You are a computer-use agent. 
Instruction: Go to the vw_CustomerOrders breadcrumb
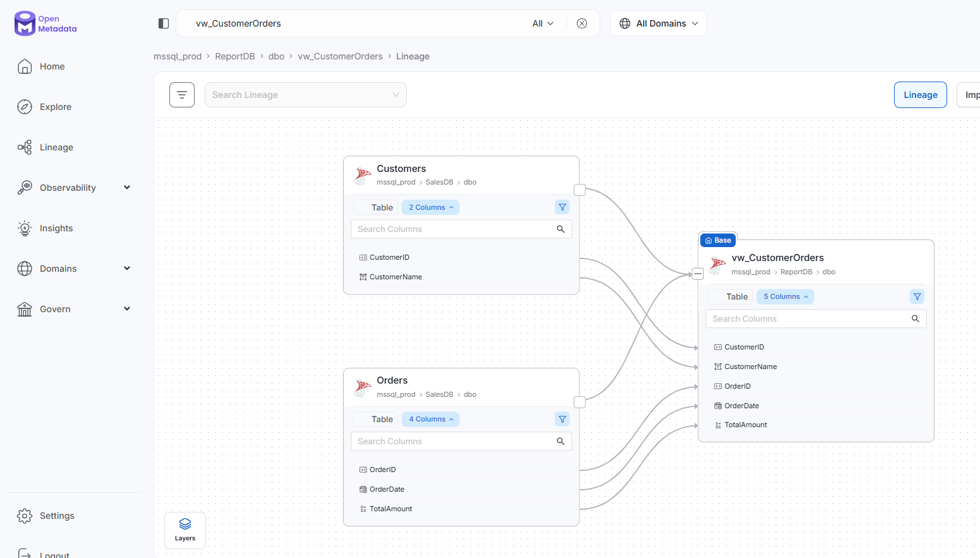point(340,56)
